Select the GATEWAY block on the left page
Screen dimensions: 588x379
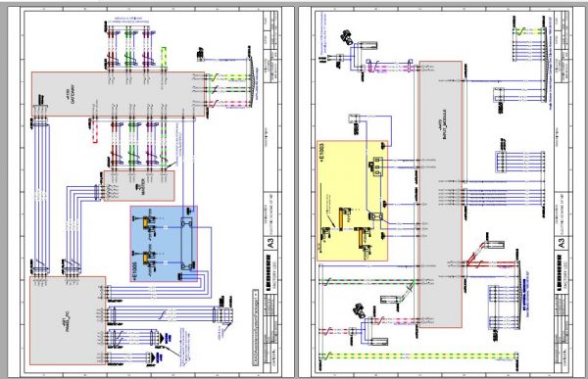pyautogui.click(x=119, y=94)
